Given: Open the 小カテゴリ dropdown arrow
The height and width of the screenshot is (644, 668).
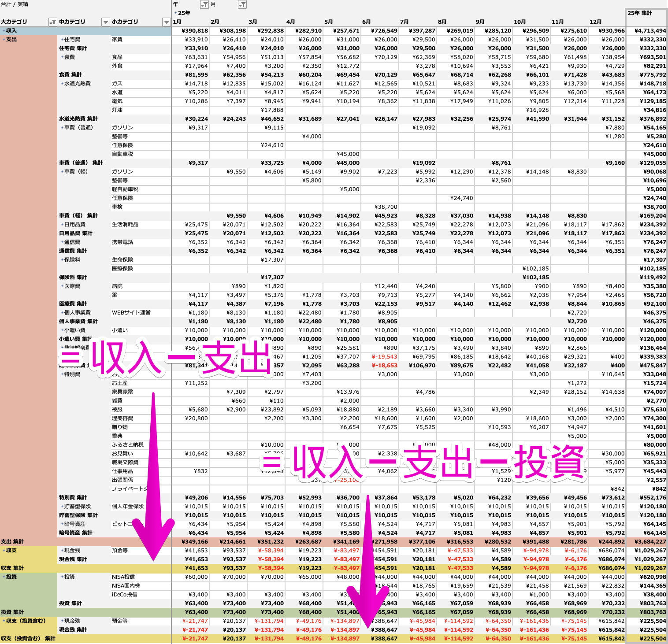Looking at the screenshot, I should pos(166,22).
